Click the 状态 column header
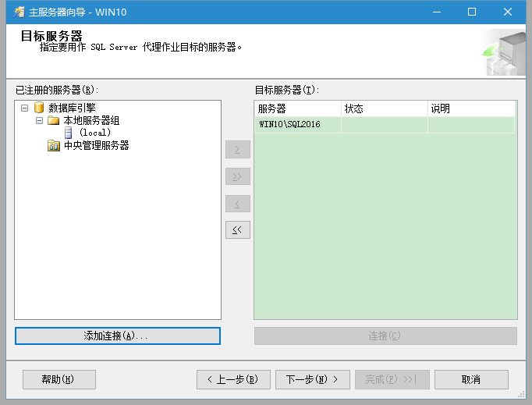 coord(353,108)
